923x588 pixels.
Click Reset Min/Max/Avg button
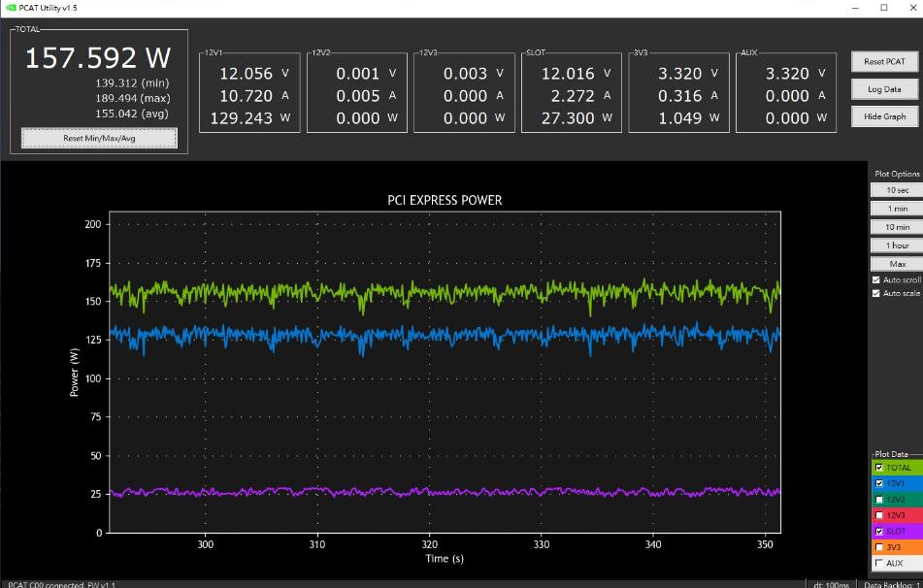(x=99, y=139)
